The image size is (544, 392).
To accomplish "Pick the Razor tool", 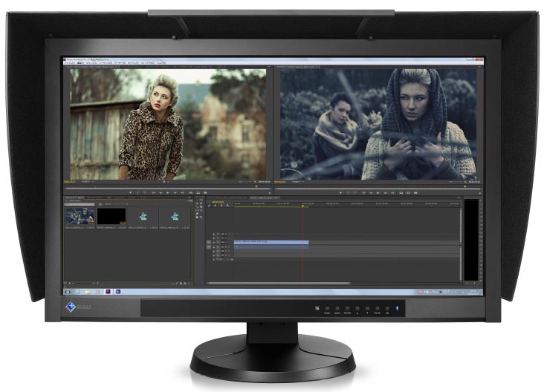I will click(201, 207).
